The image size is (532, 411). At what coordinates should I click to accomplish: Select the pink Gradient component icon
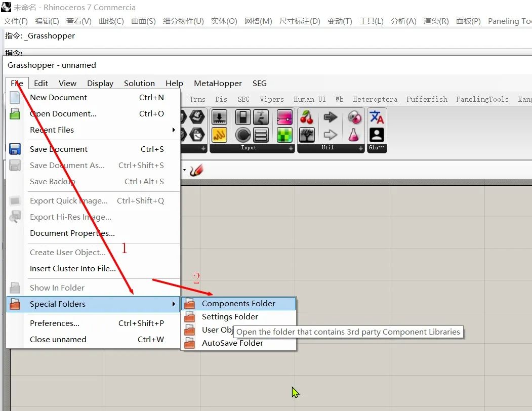[284, 117]
